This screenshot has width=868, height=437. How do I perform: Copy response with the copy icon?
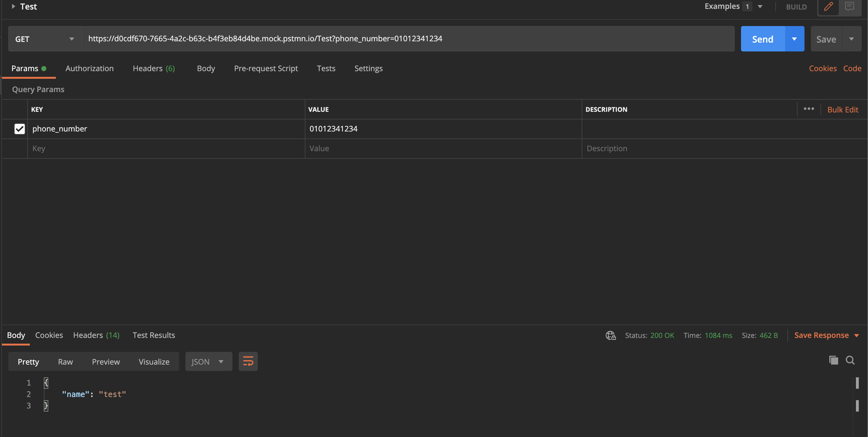(833, 360)
